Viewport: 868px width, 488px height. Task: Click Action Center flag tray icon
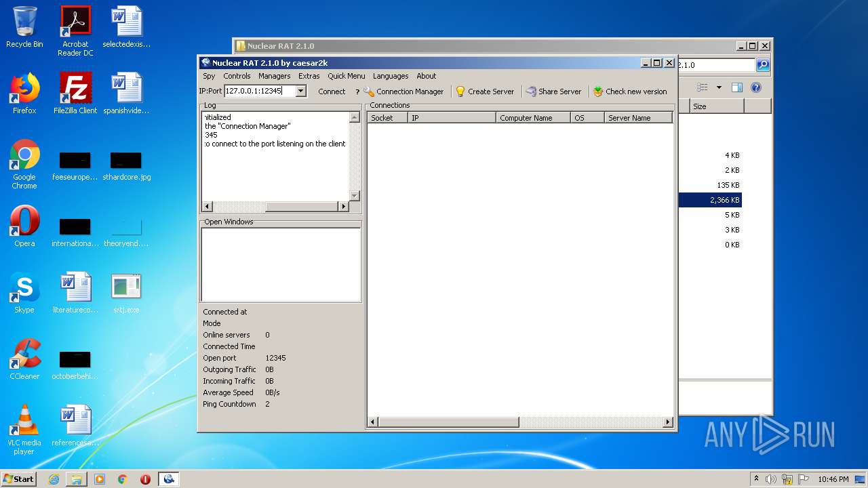(803, 479)
